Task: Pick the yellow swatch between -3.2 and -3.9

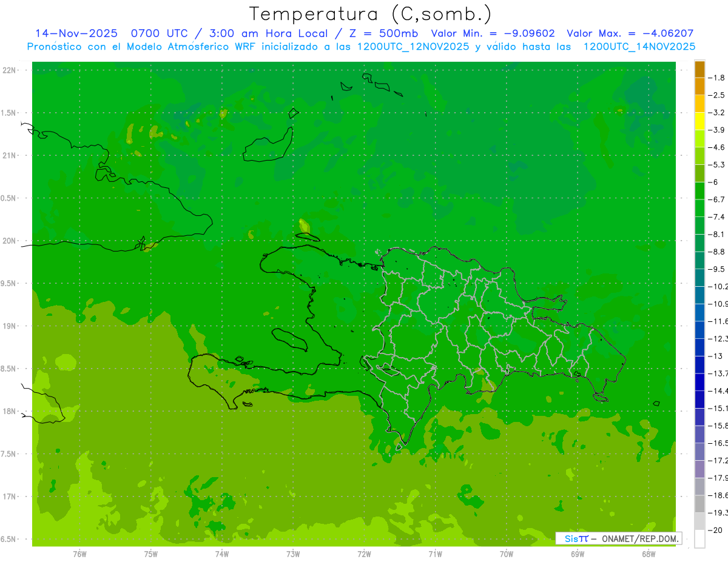Action: click(x=699, y=121)
